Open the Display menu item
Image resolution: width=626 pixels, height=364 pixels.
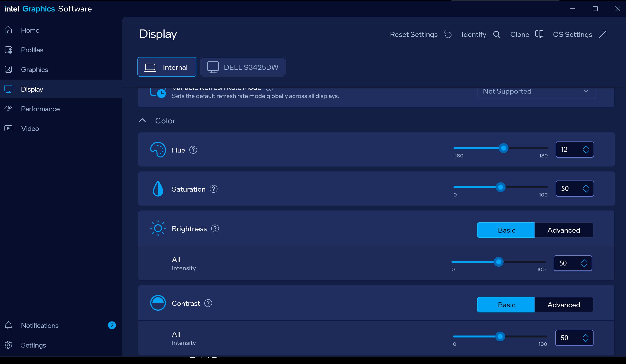(61, 89)
